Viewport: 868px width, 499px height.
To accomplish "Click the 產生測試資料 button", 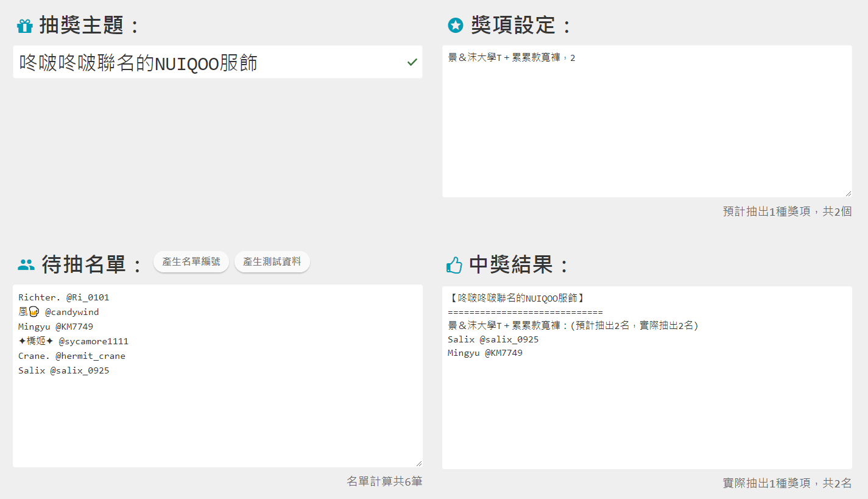I will pyautogui.click(x=272, y=262).
